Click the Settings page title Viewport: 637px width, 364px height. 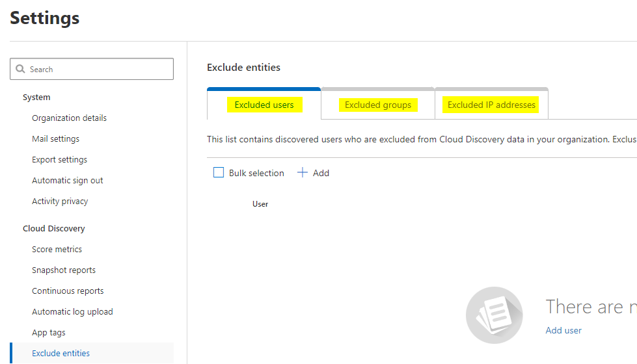[45, 18]
